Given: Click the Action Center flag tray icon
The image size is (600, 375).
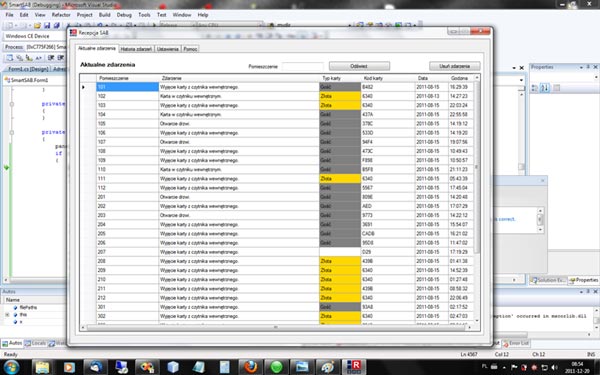Looking at the screenshot, I should (x=514, y=367).
